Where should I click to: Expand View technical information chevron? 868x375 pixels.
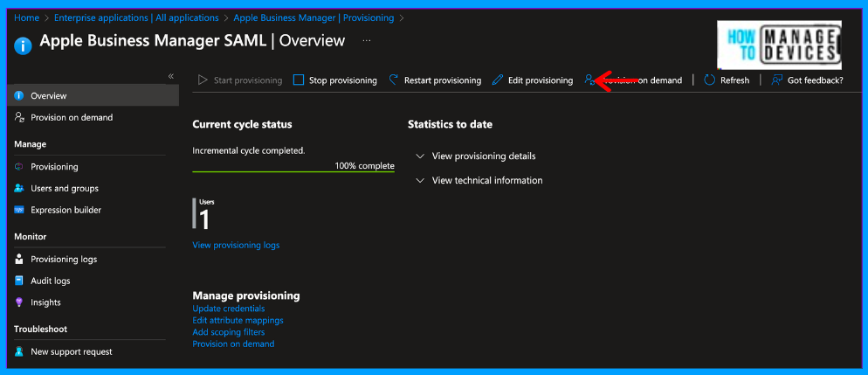(420, 181)
